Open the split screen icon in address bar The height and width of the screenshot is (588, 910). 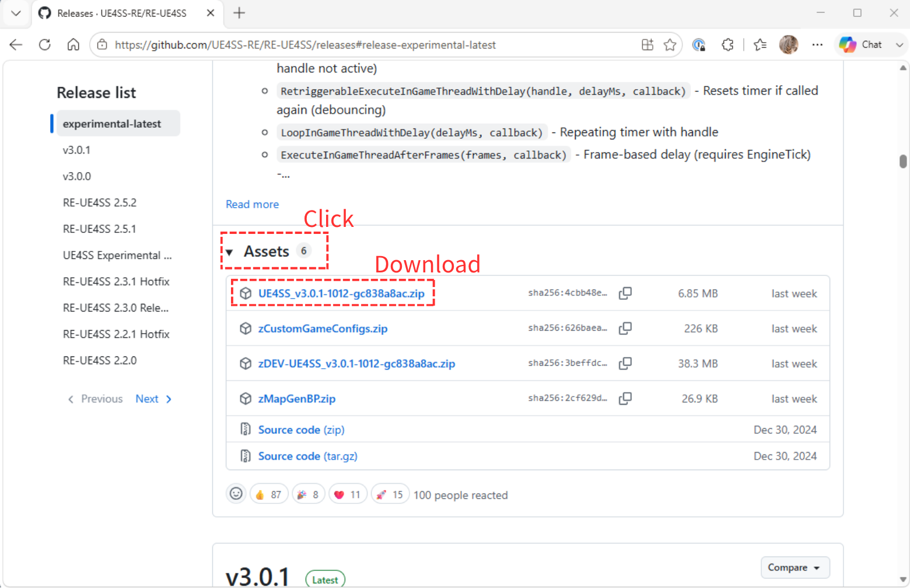[647, 45]
